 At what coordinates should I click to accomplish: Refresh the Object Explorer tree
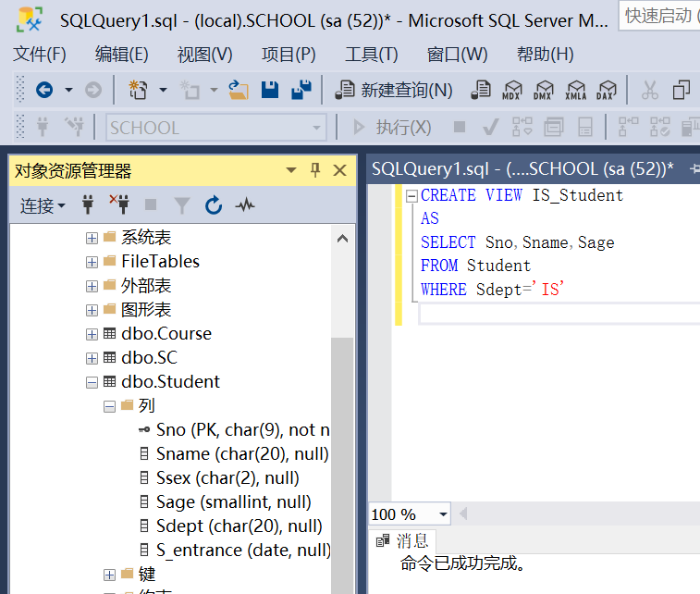point(214,205)
